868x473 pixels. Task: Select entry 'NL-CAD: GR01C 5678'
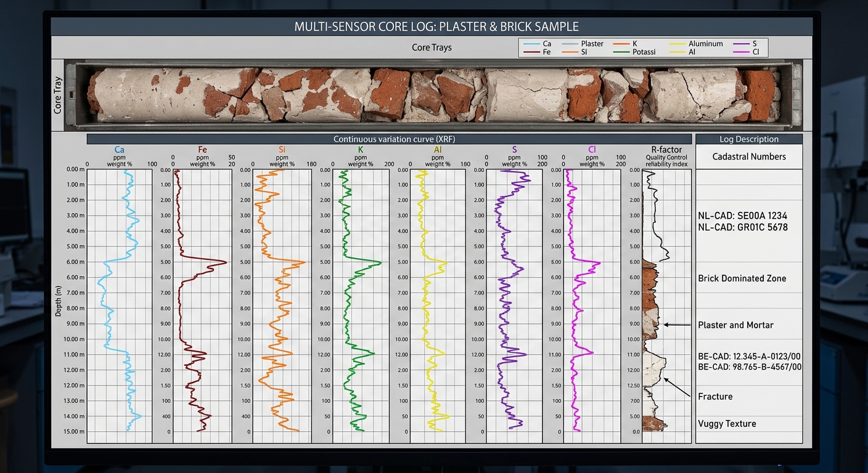click(743, 227)
